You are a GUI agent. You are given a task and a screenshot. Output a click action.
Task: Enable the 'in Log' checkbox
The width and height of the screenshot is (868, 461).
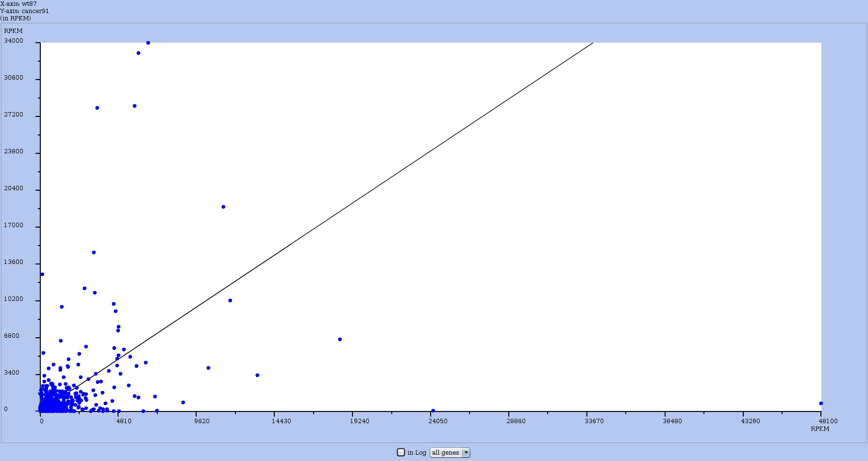pyautogui.click(x=401, y=452)
